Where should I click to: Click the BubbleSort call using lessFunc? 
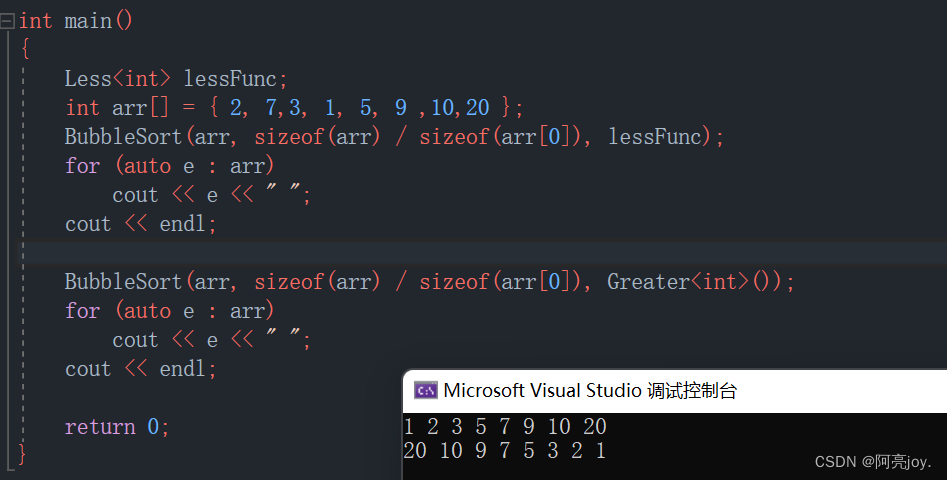click(394, 137)
